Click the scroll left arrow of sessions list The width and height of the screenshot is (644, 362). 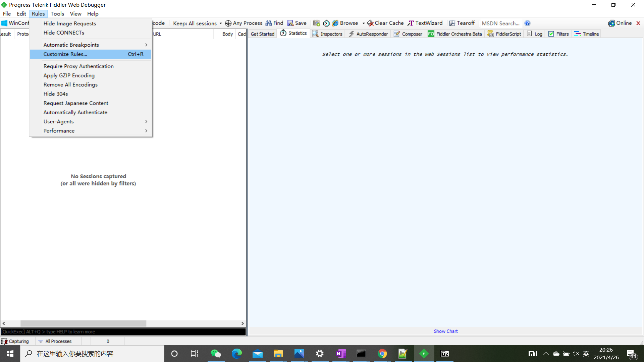click(4, 323)
